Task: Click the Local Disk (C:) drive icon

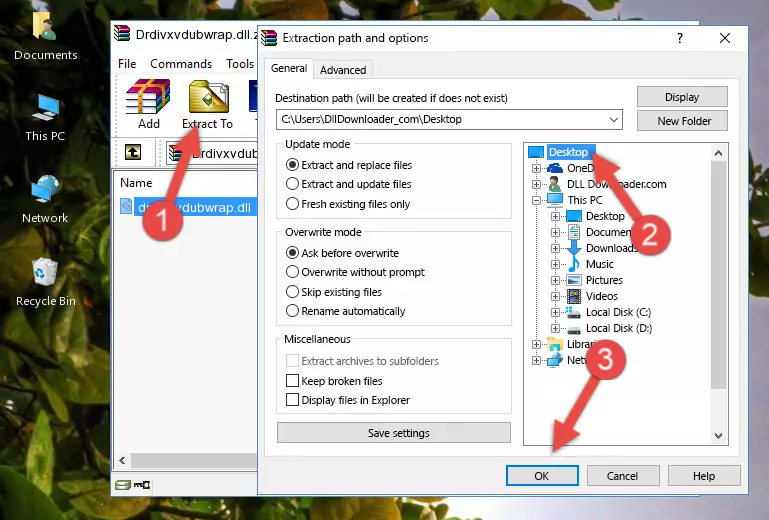Action: (x=574, y=312)
